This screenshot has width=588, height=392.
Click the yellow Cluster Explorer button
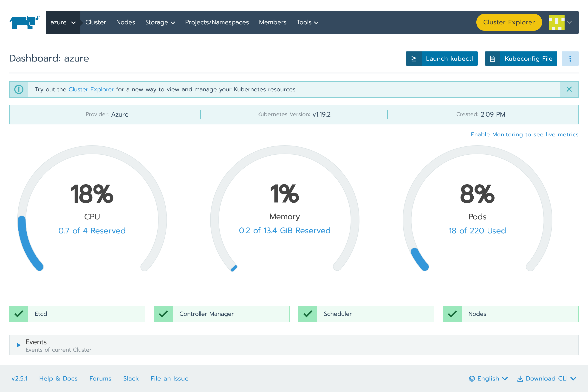[509, 22]
